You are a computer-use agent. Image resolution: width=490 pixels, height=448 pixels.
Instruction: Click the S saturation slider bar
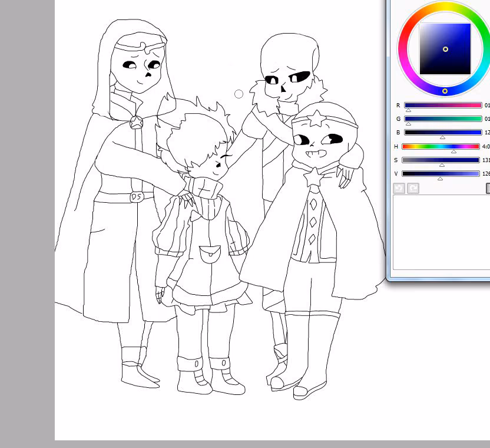click(441, 160)
